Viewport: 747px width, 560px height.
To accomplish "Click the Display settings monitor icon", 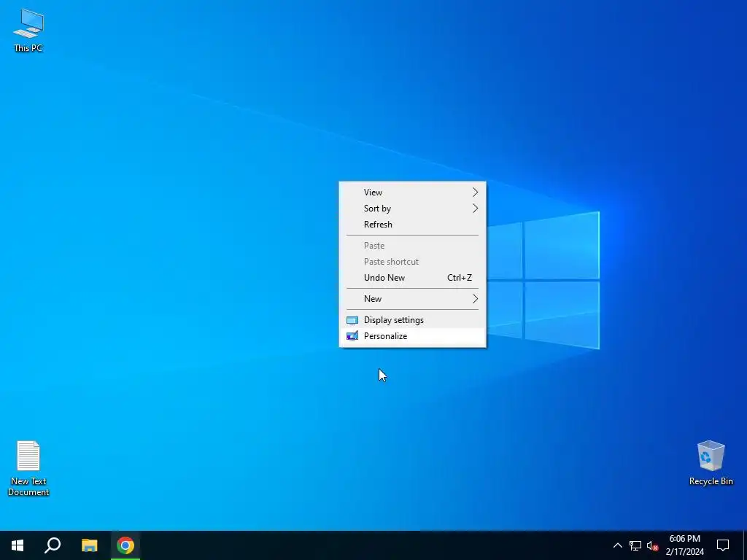I will [352, 321].
